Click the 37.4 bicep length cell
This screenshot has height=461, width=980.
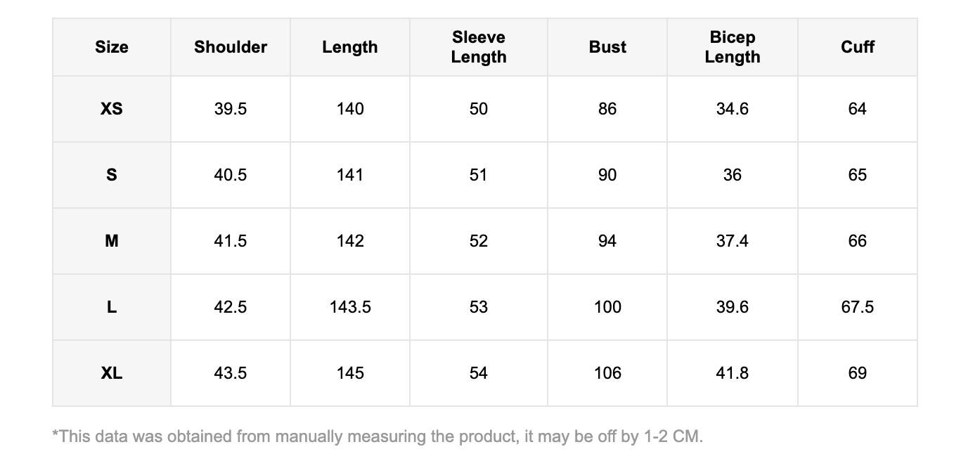733,241
